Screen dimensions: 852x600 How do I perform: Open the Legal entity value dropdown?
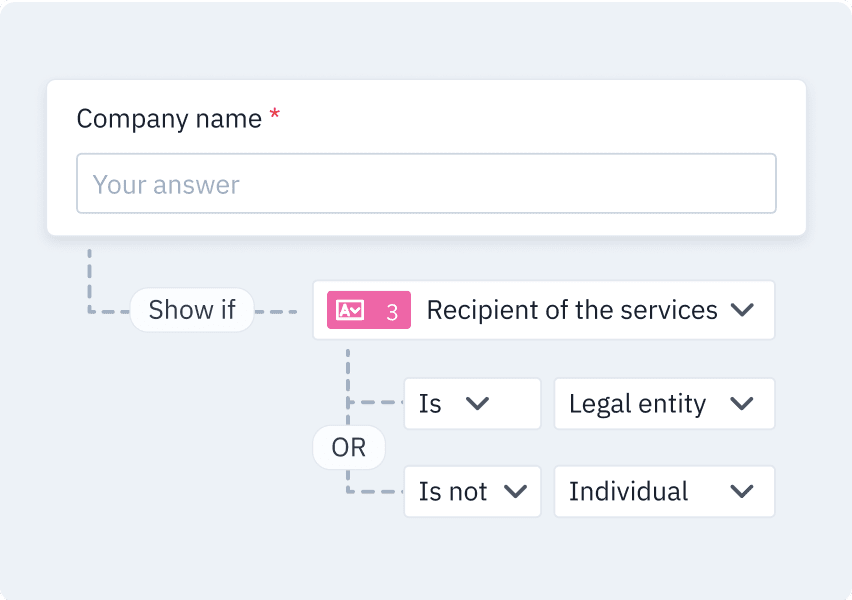tap(664, 404)
